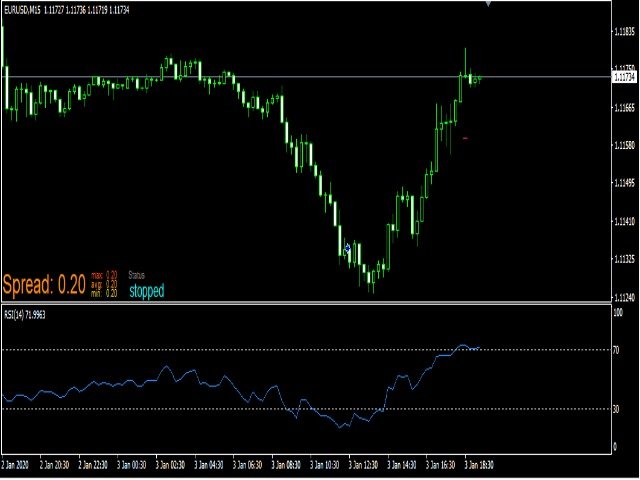Click price axis label 1.11410
640x480 pixels.
click(624, 222)
